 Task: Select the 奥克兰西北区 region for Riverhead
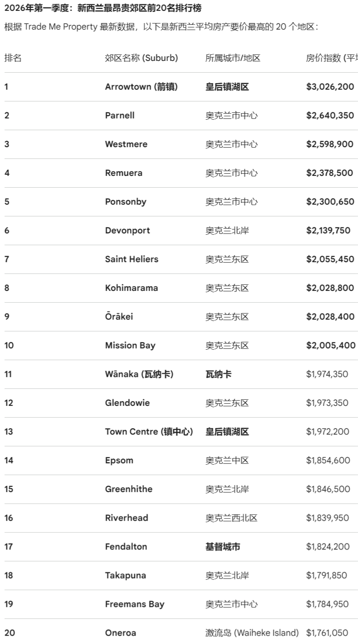coord(231,518)
